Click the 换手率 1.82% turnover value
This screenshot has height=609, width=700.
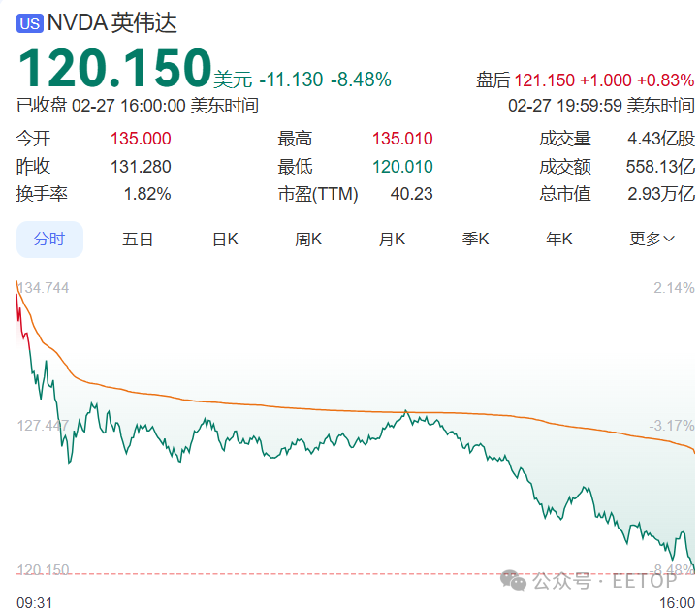click(147, 194)
